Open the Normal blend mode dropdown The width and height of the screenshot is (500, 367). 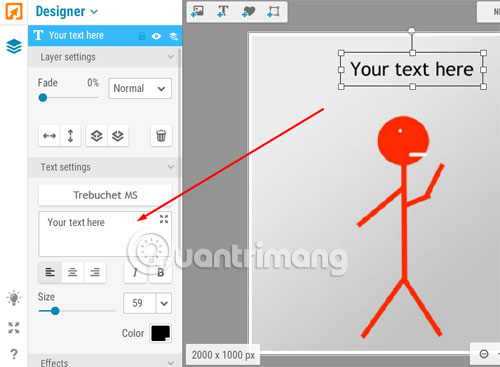pyautogui.click(x=140, y=88)
